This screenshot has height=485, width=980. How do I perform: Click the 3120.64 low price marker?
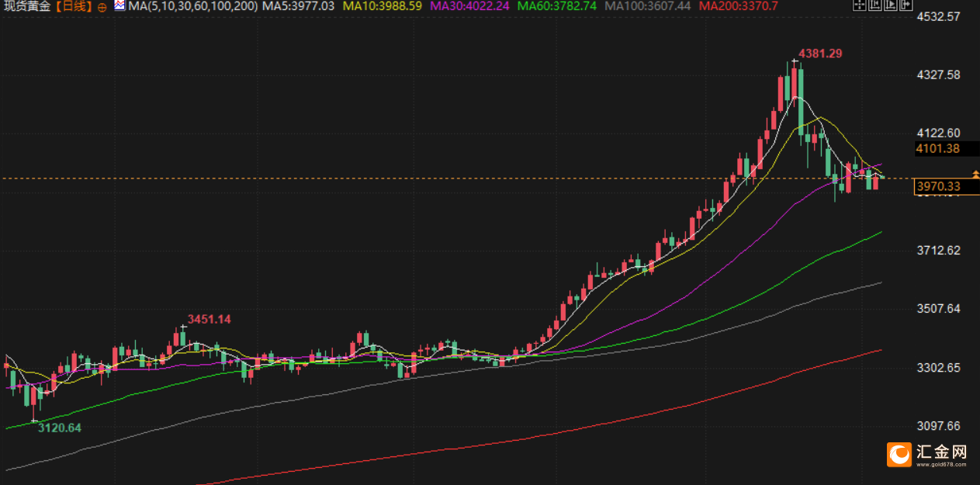click(60, 428)
